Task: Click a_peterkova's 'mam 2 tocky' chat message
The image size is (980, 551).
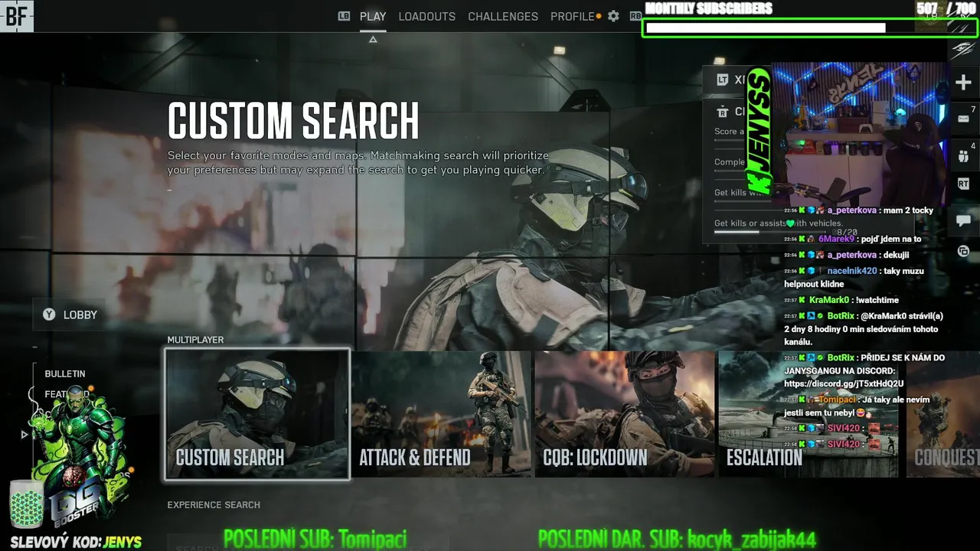Action: pyautogui.click(x=858, y=210)
